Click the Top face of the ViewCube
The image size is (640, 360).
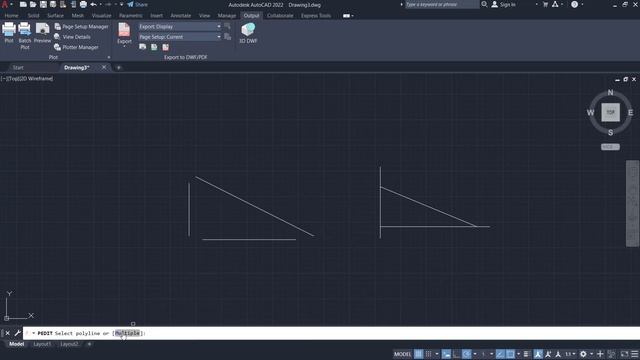[610, 112]
